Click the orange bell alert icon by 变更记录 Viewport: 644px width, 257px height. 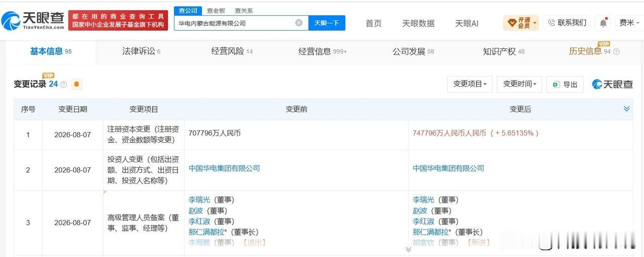coord(76,84)
